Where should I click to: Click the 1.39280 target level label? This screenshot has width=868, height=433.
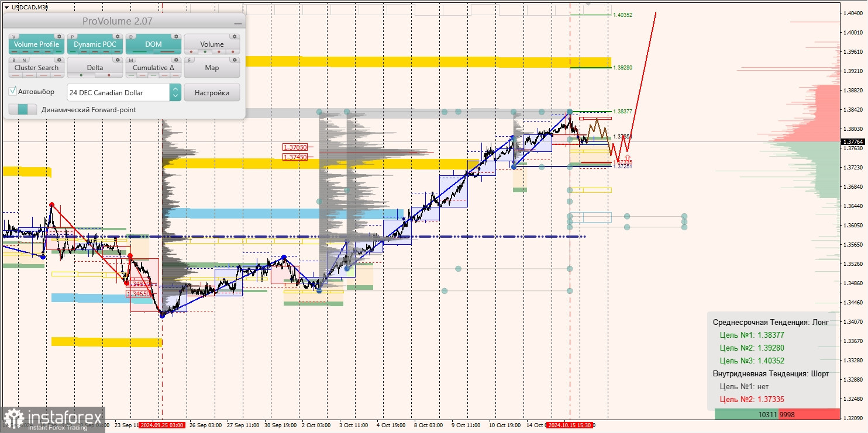click(622, 68)
